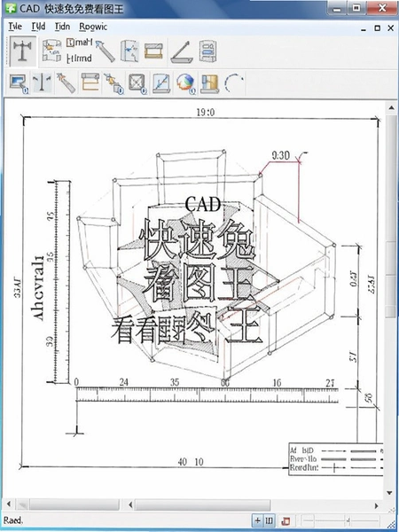Click the vertical scrollbar up arrow
Image resolution: width=399 pixels, height=532 pixels.
pyautogui.click(x=391, y=108)
